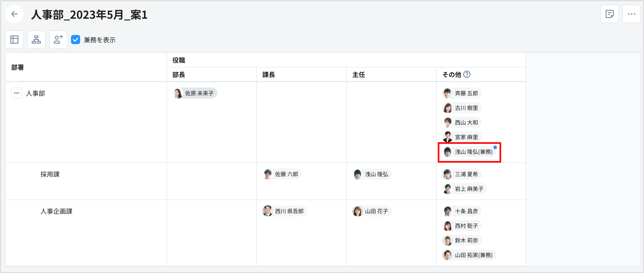
Task: Select the 採用課 department row
Action: pyautogui.click(x=50, y=174)
